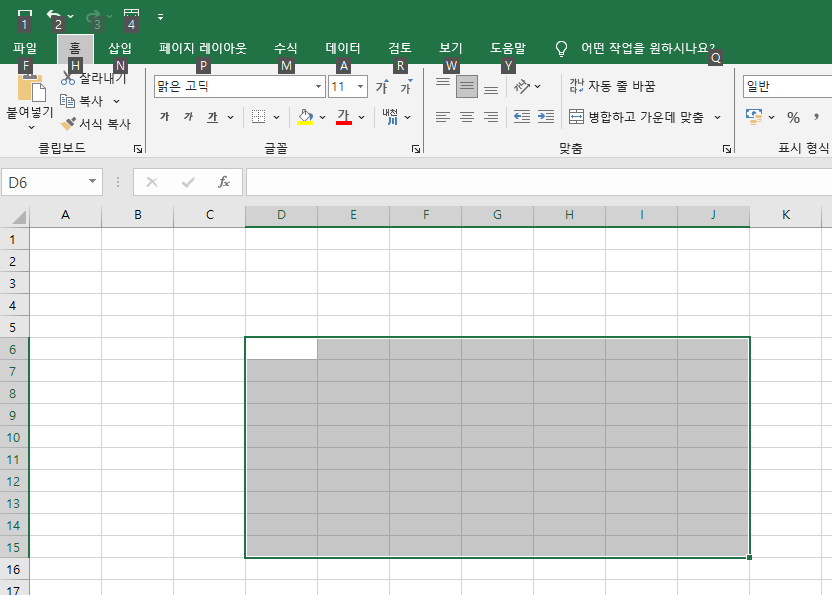
Task: Click the Name Box showing D6
Action: click(x=51, y=183)
